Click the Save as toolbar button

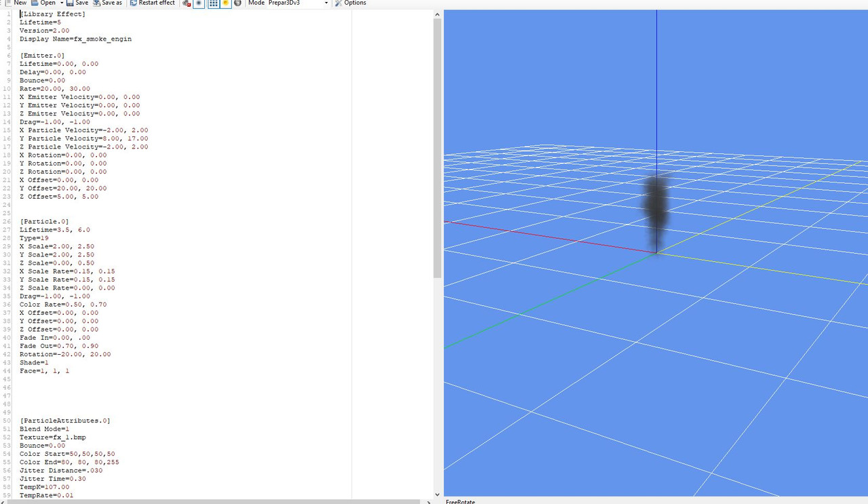[x=107, y=3]
